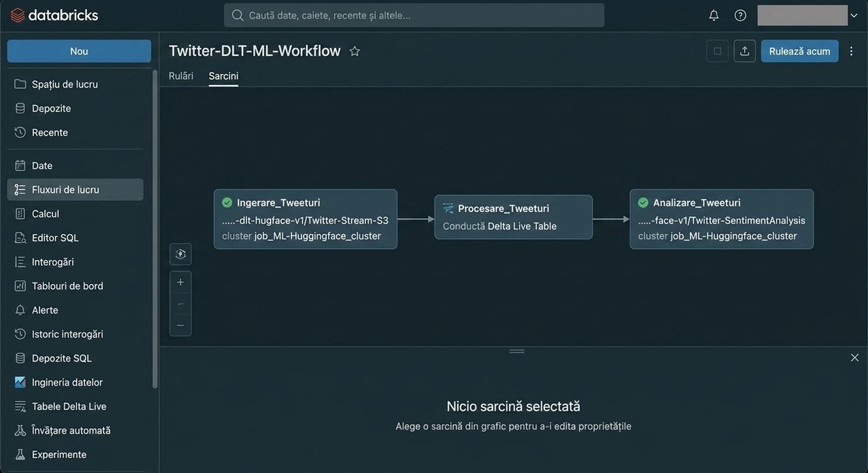Image resolution: width=868 pixels, height=473 pixels.
Task: Open Învățare automată section
Action: coord(75,430)
